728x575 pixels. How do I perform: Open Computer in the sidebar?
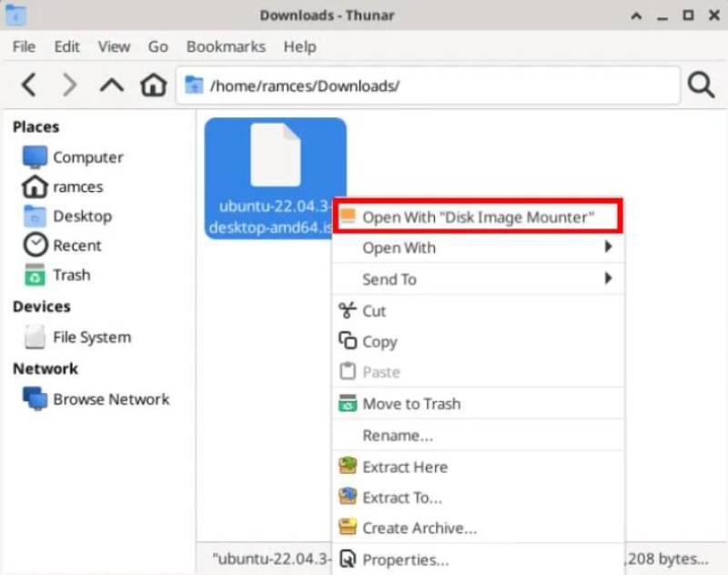point(86,157)
